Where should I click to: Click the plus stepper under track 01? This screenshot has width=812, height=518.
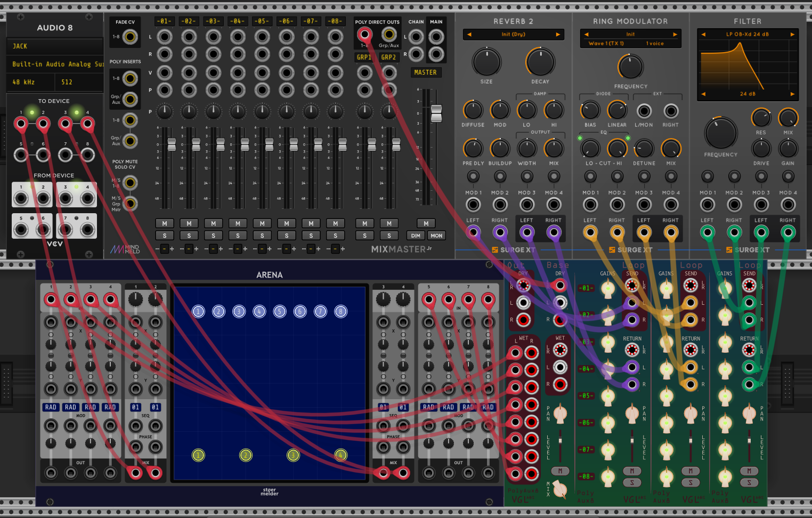[x=172, y=249]
